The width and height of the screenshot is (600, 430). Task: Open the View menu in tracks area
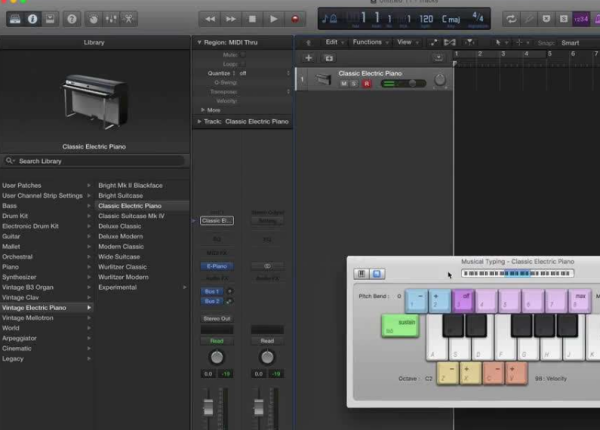point(408,42)
